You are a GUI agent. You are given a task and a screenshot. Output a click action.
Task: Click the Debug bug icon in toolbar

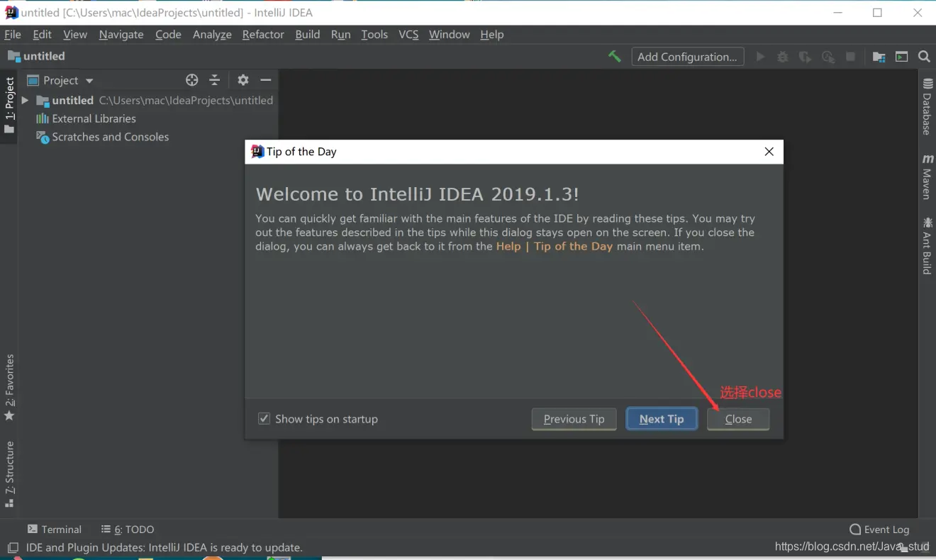click(x=783, y=57)
